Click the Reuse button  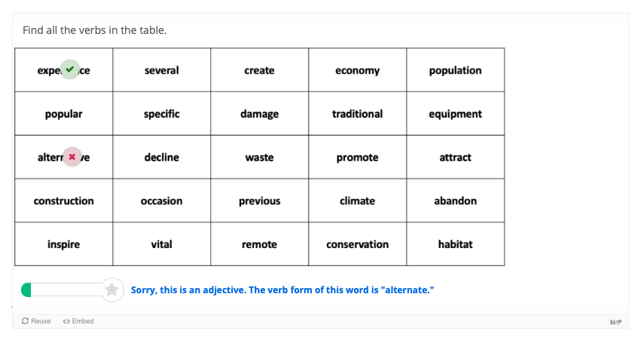click(36, 321)
